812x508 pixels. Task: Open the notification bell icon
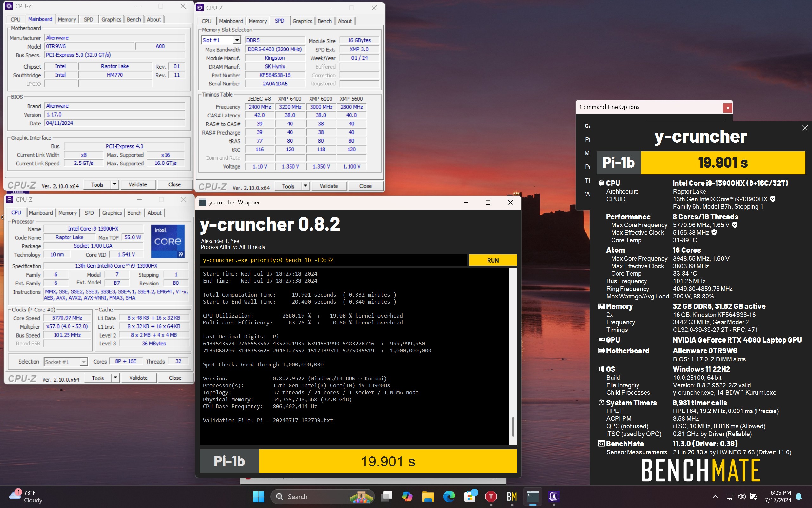799,496
